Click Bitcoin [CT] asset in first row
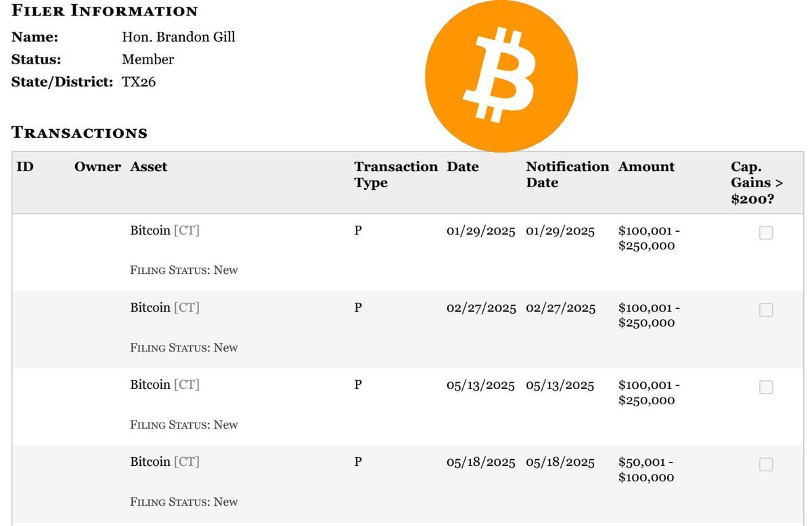Image resolution: width=812 pixels, height=526 pixels. 165,231
